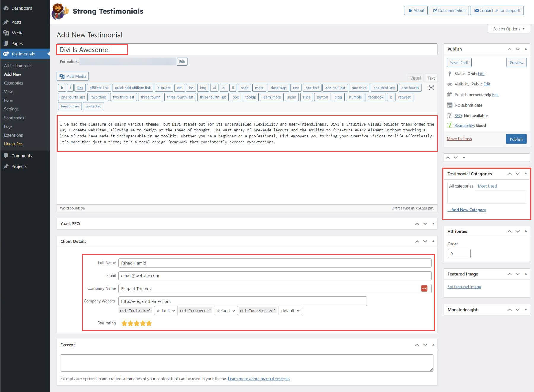Toggle the rel="nofollow" attribute
Viewport: 534px width, 392px height.
point(135,310)
